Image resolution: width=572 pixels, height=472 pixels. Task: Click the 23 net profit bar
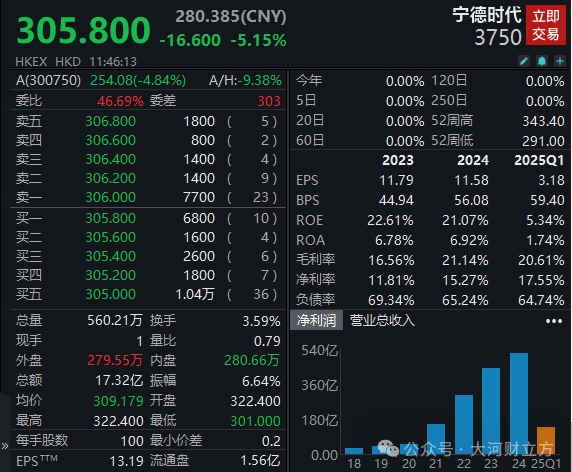pyautogui.click(x=491, y=411)
